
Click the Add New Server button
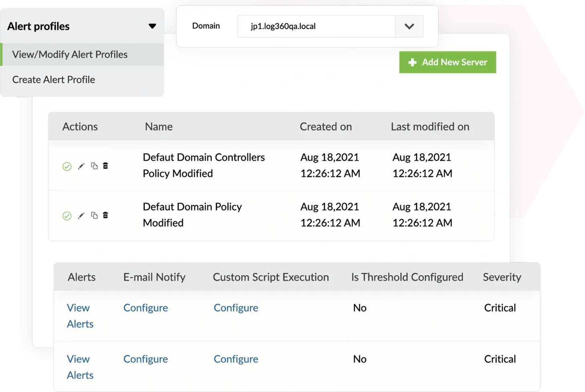click(x=447, y=62)
